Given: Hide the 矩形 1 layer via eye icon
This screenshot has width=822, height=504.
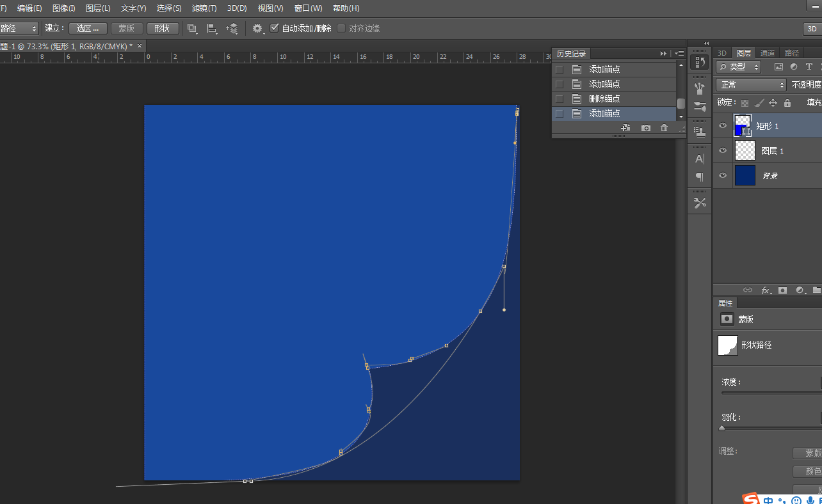Looking at the screenshot, I should click(723, 126).
